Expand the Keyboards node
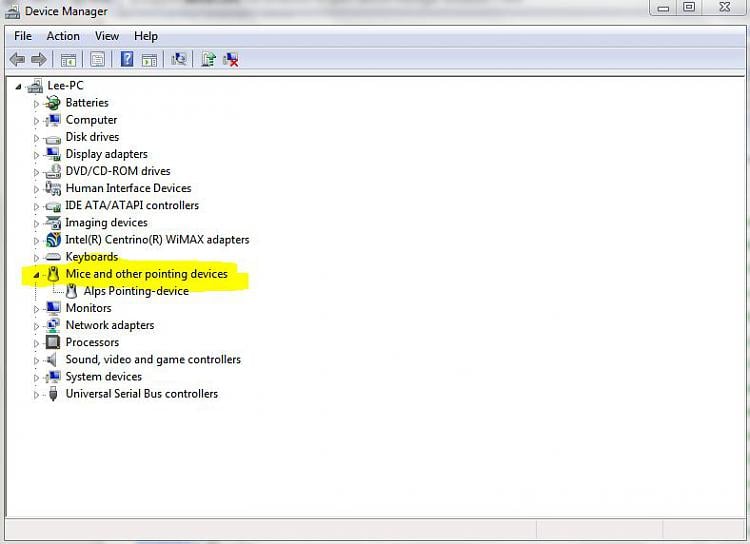The width and height of the screenshot is (750, 544). [x=36, y=258]
